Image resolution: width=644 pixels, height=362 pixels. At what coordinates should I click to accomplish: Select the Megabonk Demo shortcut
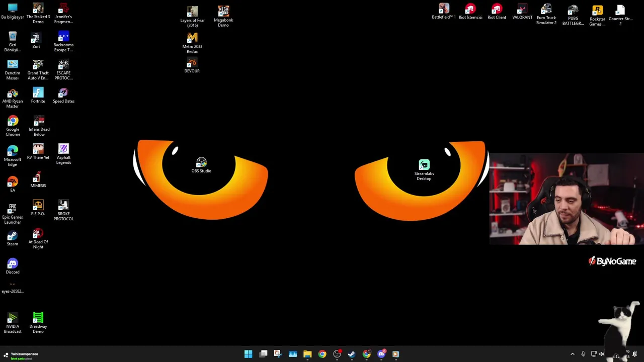pyautogui.click(x=223, y=17)
